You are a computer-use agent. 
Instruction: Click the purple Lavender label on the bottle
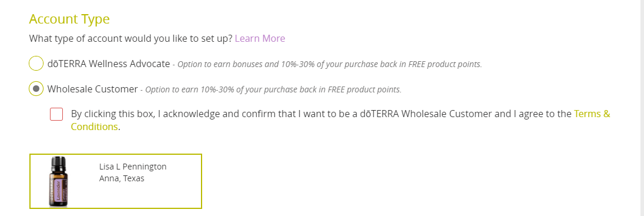click(x=59, y=191)
